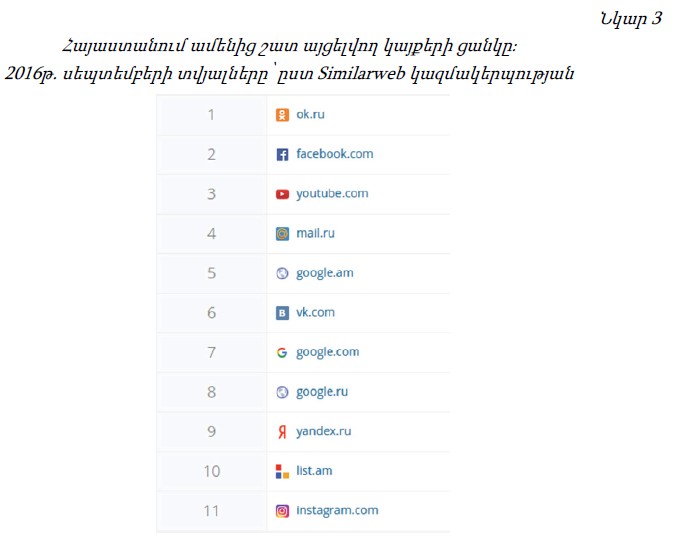The width and height of the screenshot is (676, 554).
Task: Open the facebook.com link
Action: point(335,154)
